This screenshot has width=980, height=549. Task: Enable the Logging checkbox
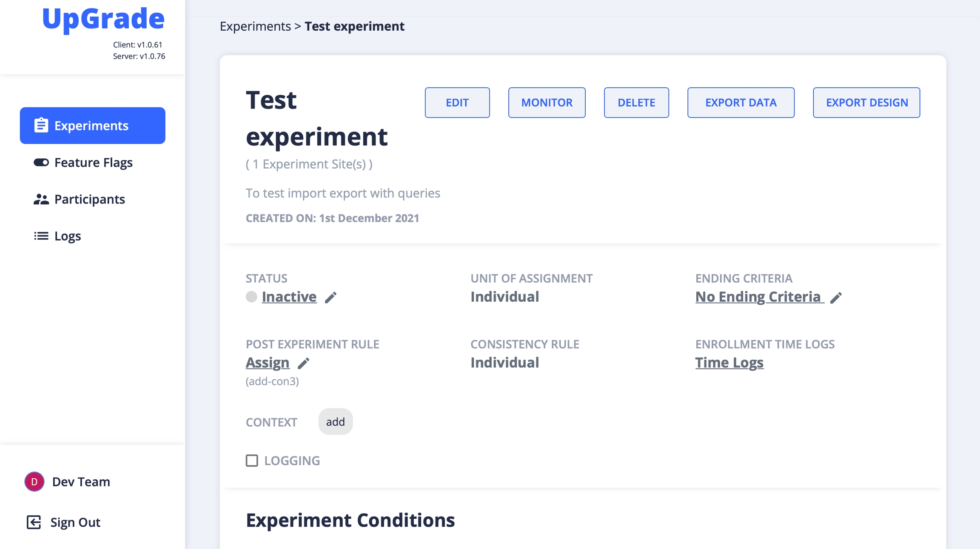(x=252, y=460)
